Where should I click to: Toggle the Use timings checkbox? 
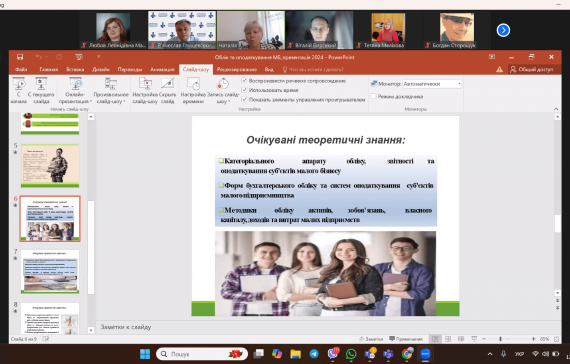point(244,90)
